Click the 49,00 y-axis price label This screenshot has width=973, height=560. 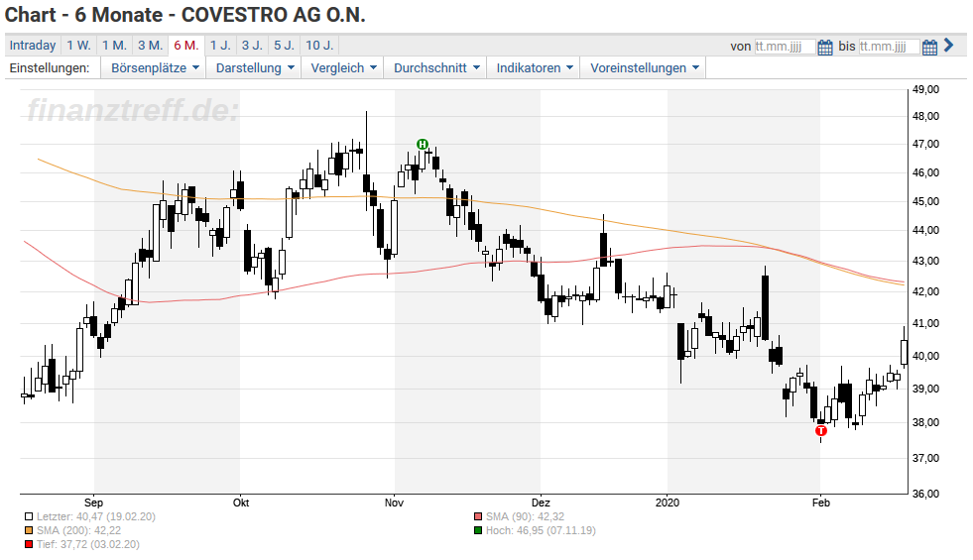point(925,89)
